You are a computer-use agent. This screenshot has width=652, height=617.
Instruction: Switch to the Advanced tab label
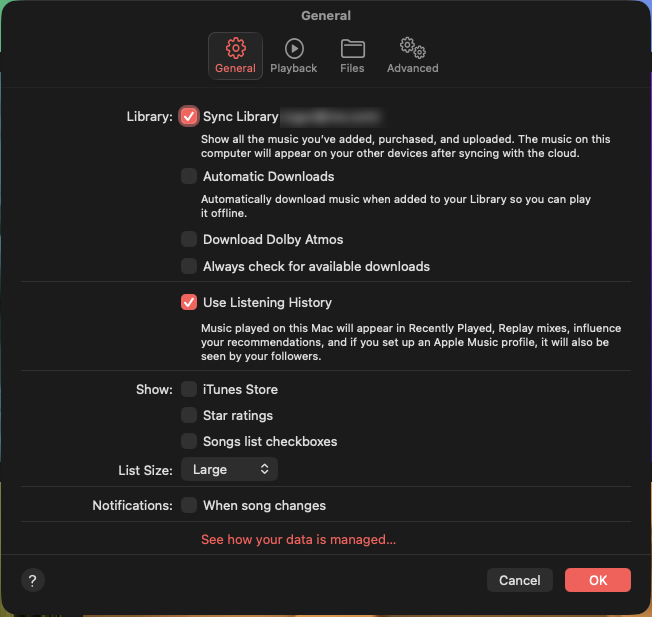click(412, 69)
